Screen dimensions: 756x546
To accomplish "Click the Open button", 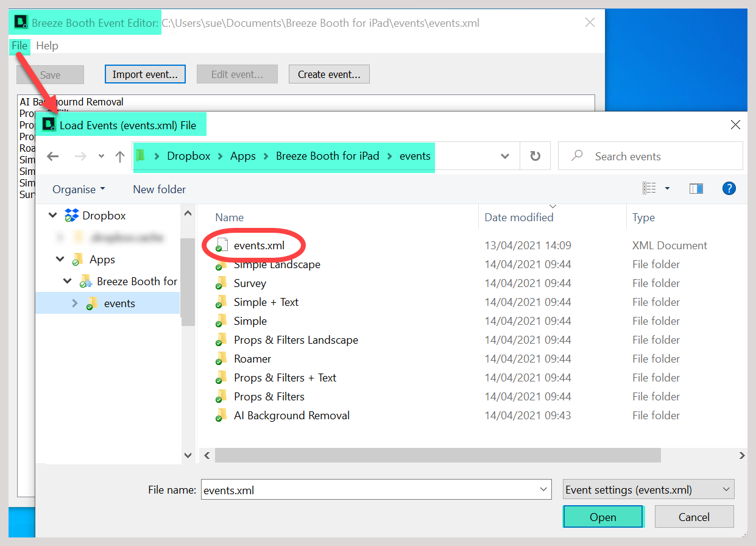I will coord(603,517).
